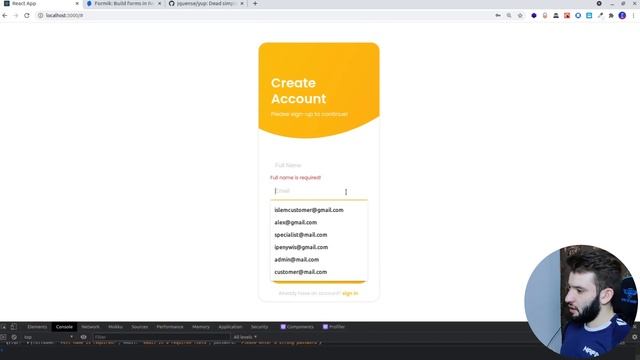Choose islemcustomer@gmail.com from autofill suggestions
This screenshot has height=360, width=640.
(319, 210)
